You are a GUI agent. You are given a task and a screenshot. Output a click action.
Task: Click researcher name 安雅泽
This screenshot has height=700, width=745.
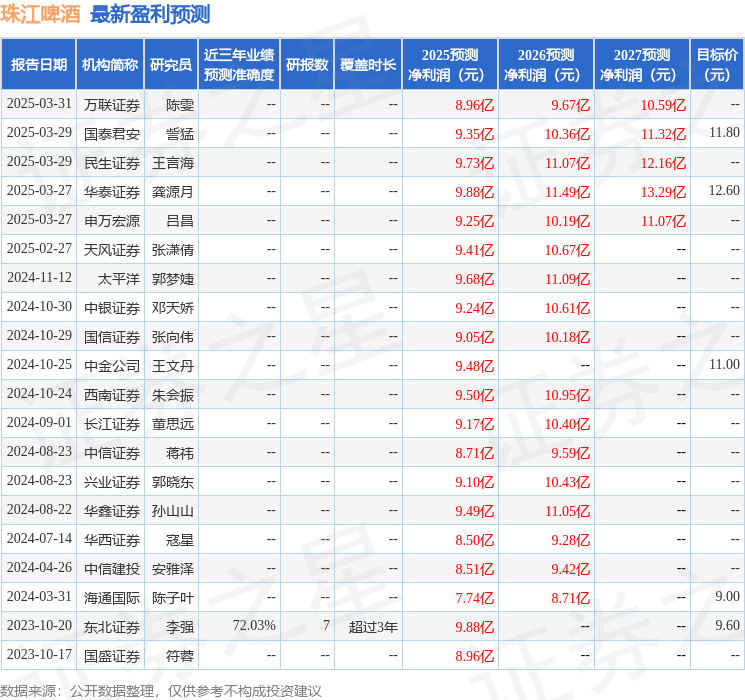(172, 569)
